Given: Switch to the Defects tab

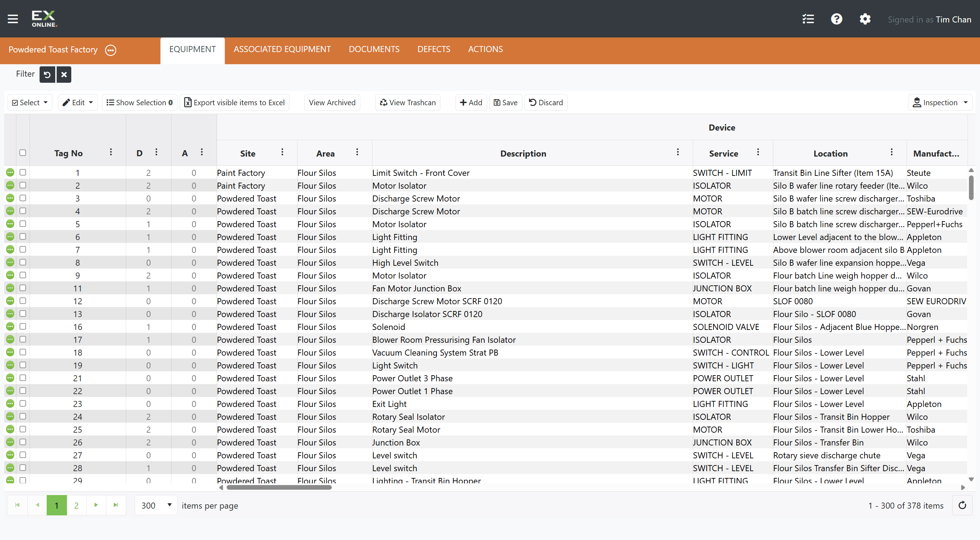Looking at the screenshot, I should (x=434, y=50).
